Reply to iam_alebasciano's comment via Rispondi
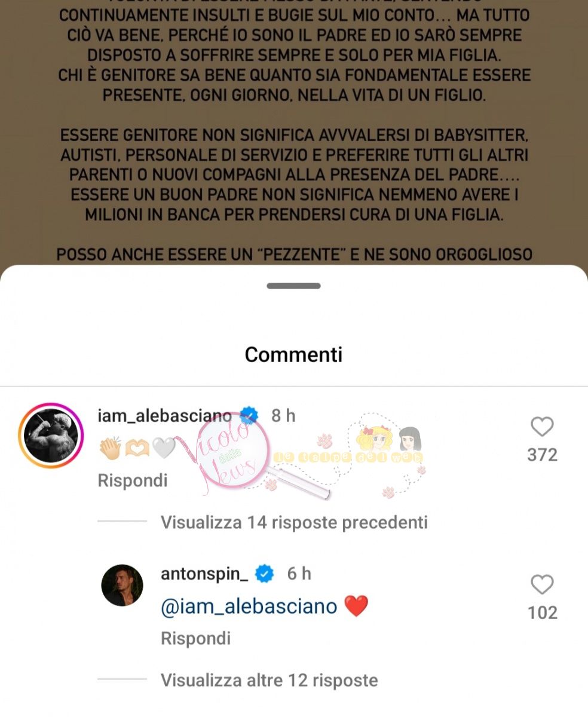Screen dimensions: 588x717 (133, 480)
